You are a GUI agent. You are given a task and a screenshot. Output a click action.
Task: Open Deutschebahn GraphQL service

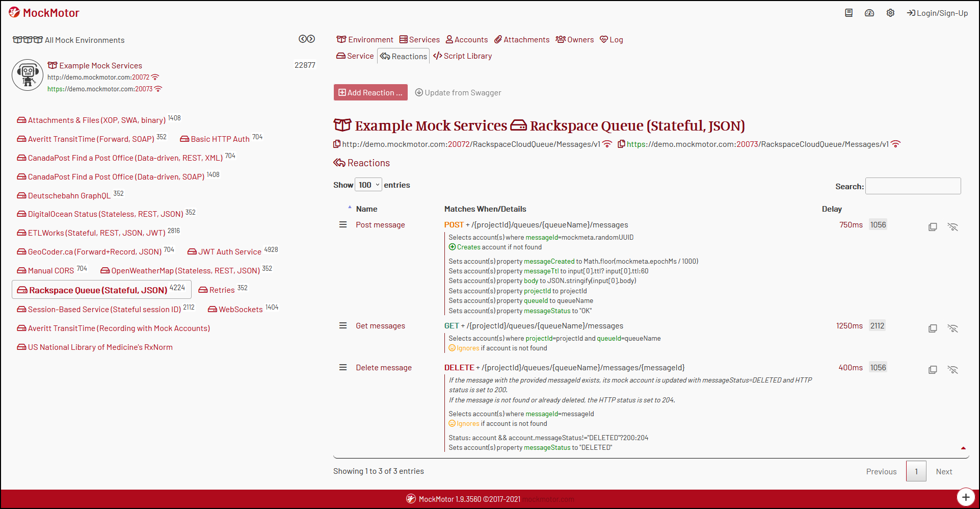point(64,195)
